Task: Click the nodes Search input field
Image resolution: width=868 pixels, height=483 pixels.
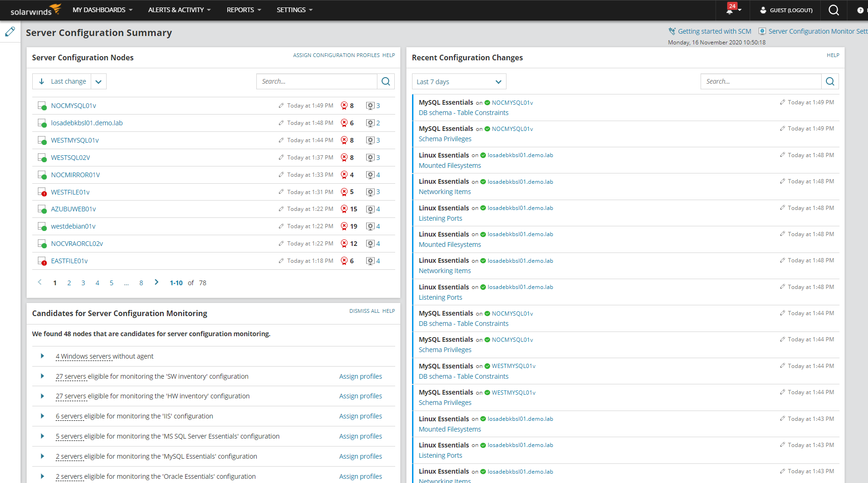Action: [317, 81]
